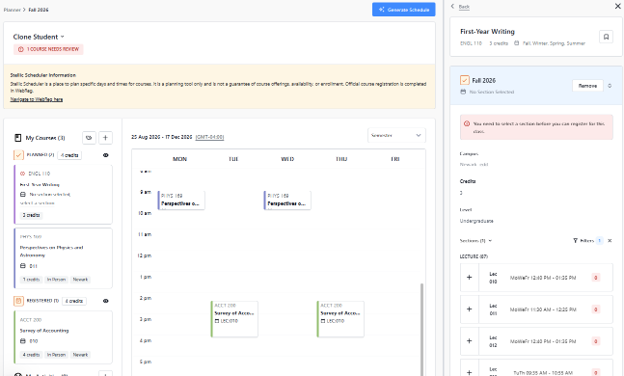Add the TuTh 09:55 AM section
The width and height of the screenshot is (624, 376).
point(469,372)
